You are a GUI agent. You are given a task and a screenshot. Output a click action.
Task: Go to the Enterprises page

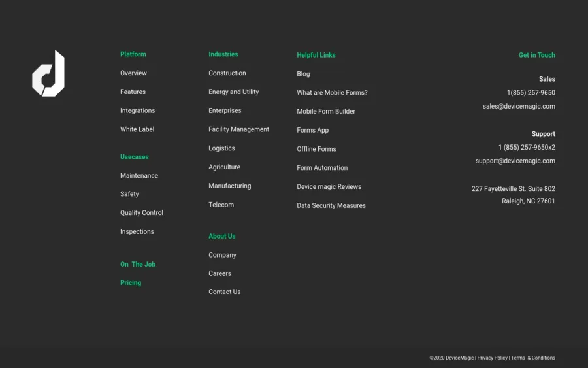click(x=225, y=110)
